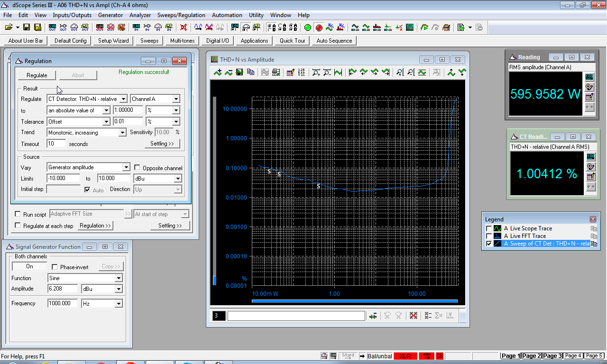
Task: Open the 'an absolute value of' dropdown
Action: pyautogui.click(x=106, y=110)
